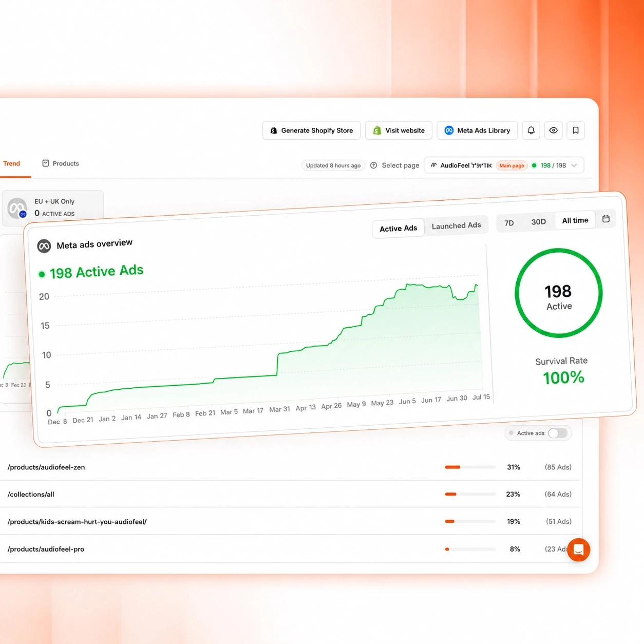Click the 19% progress bar

point(470,521)
